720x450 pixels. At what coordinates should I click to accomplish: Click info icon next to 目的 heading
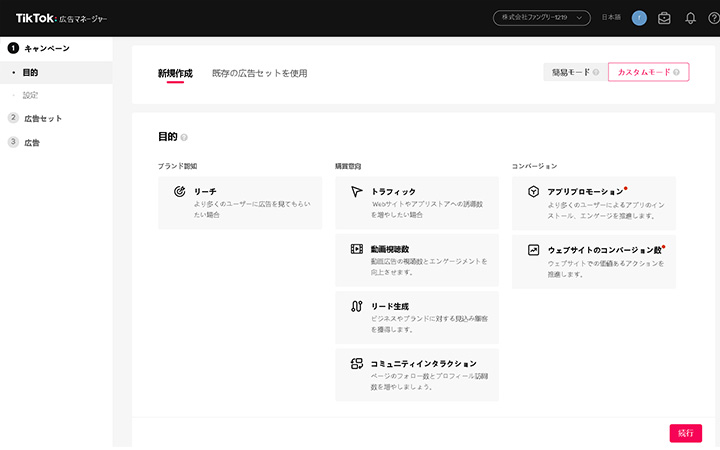tap(184, 137)
